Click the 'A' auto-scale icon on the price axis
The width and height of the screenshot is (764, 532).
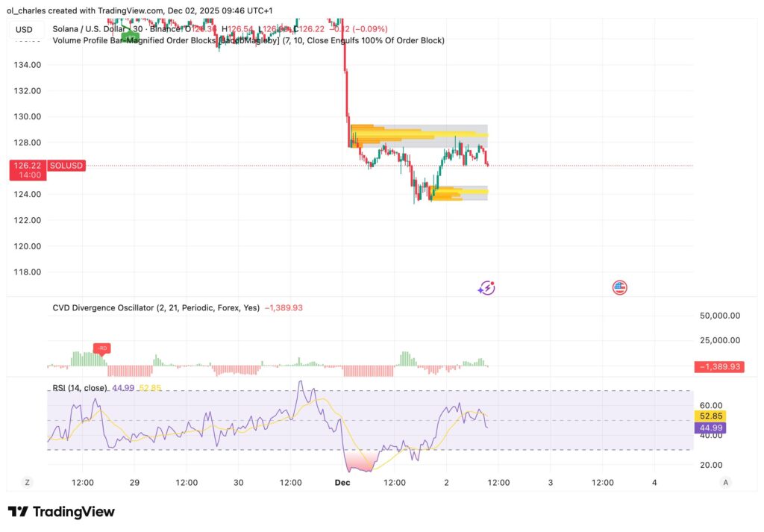(x=724, y=482)
